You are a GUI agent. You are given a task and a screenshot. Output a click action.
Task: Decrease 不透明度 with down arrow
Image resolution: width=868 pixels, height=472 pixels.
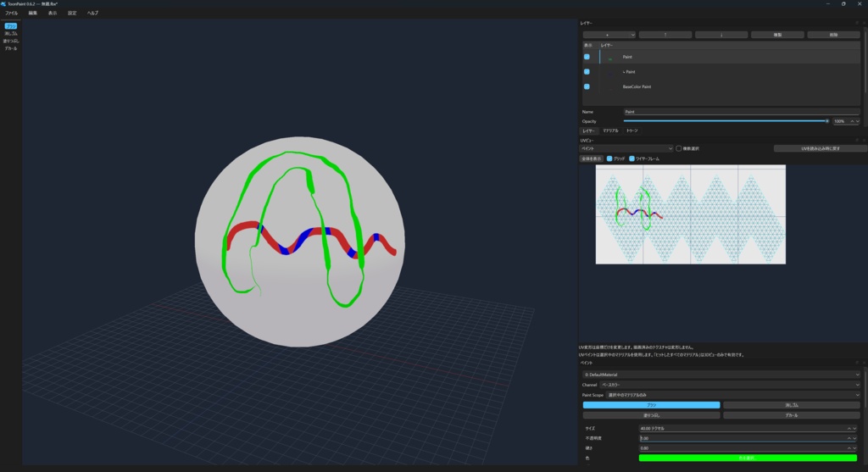pos(854,438)
